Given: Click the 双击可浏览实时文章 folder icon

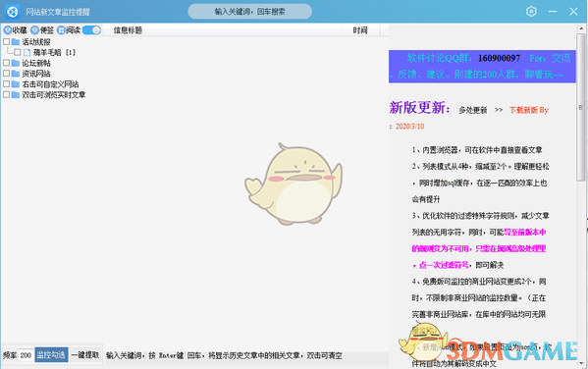Looking at the screenshot, I should pos(16,94).
